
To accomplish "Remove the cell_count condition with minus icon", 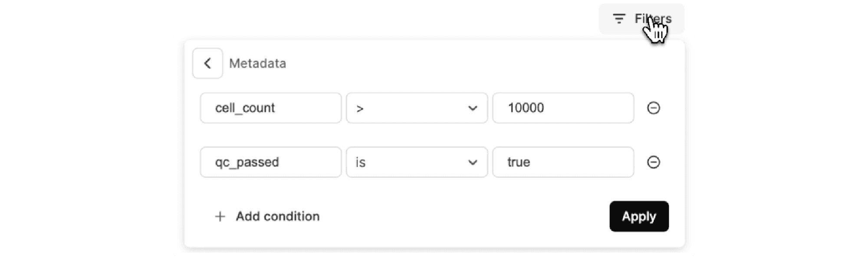I will [x=653, y=108].
